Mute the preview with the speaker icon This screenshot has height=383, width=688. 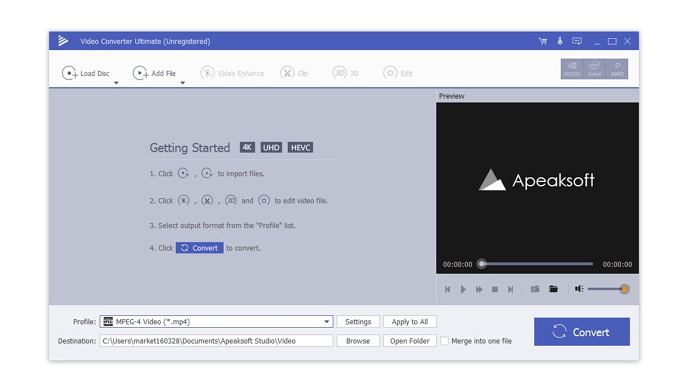[579, 289]
